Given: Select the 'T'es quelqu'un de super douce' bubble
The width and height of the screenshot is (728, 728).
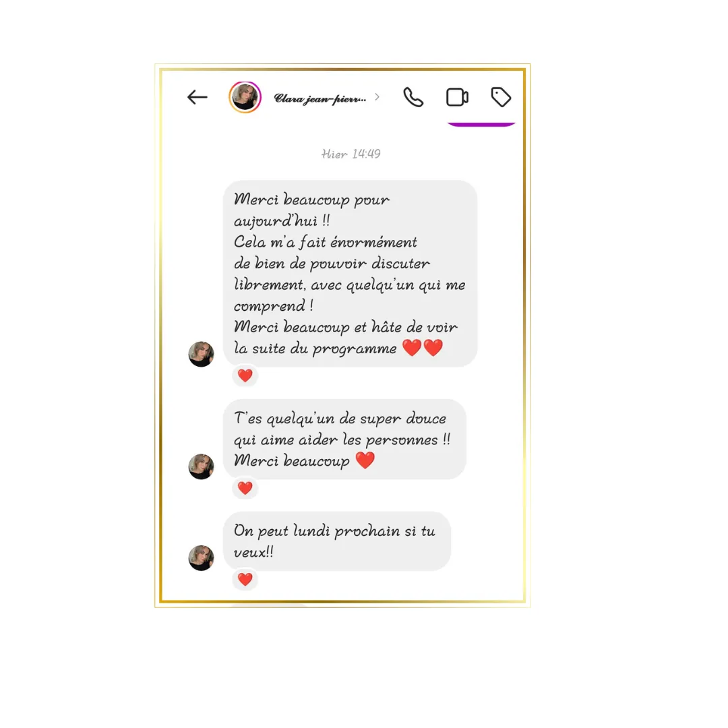Looking at the screenshot, I should (344, 439).
